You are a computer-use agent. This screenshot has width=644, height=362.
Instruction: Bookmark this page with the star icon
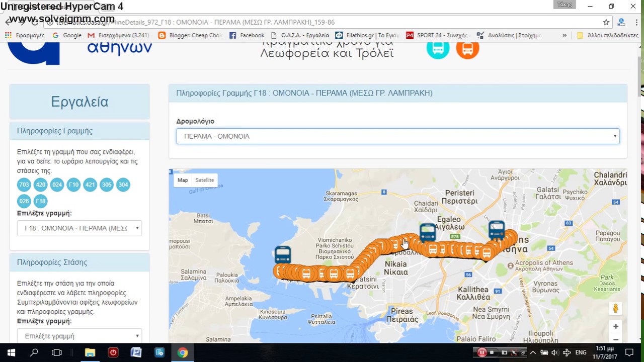click(606, 22)
